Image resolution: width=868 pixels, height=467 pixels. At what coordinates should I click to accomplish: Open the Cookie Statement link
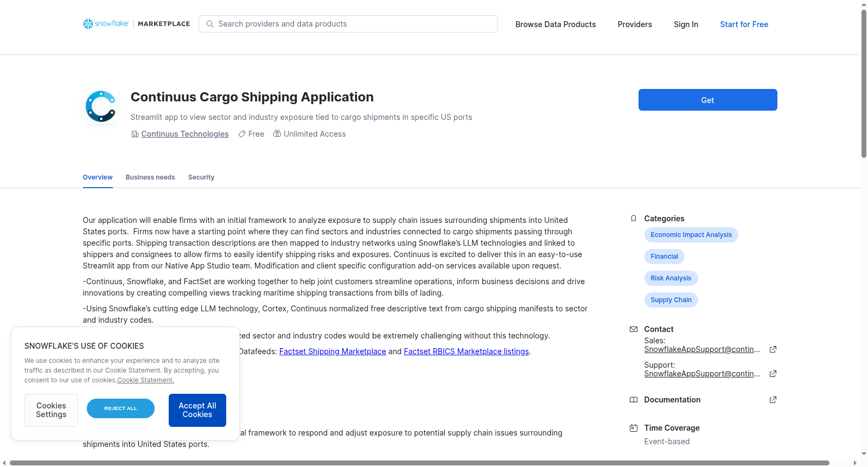click(x=145, y=380)
